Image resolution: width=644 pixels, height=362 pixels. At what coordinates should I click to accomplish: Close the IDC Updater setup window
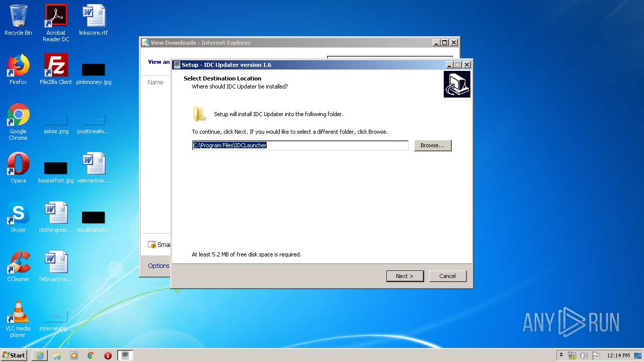(467, 65)
